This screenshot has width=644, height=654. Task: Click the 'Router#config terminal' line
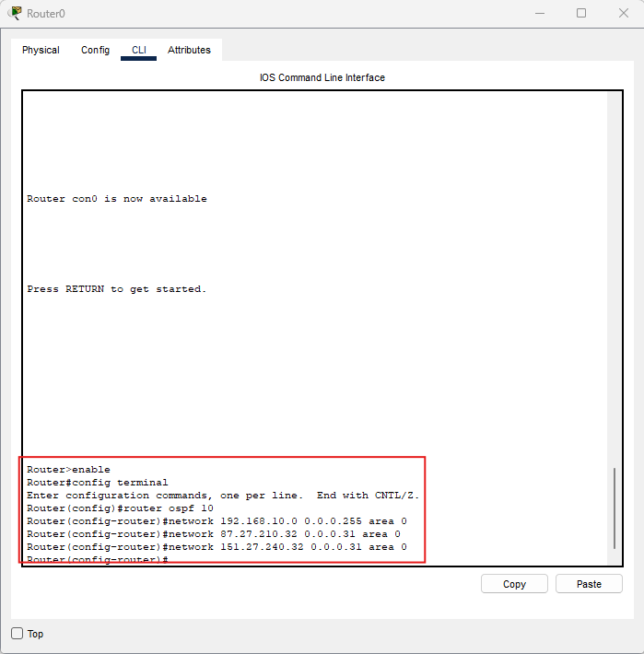[97, 483]
